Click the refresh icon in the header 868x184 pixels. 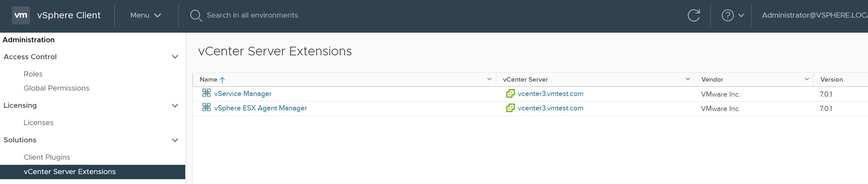point(693,15)
